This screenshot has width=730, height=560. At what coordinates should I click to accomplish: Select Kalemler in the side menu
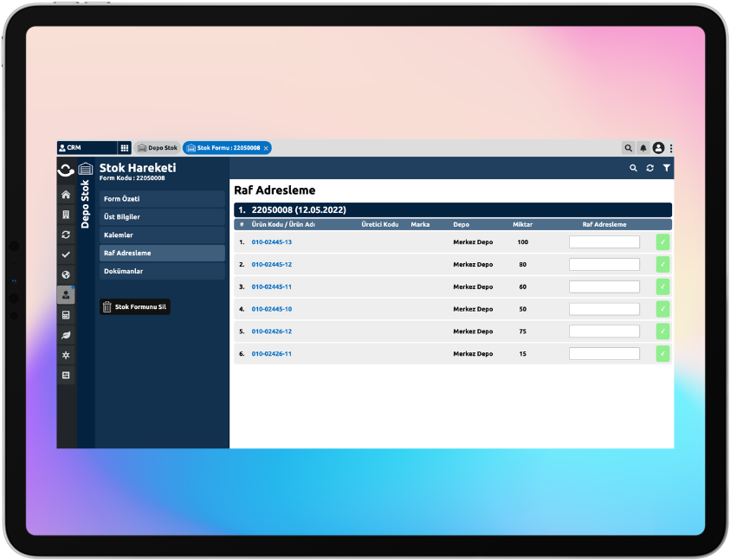coord(162,235)
